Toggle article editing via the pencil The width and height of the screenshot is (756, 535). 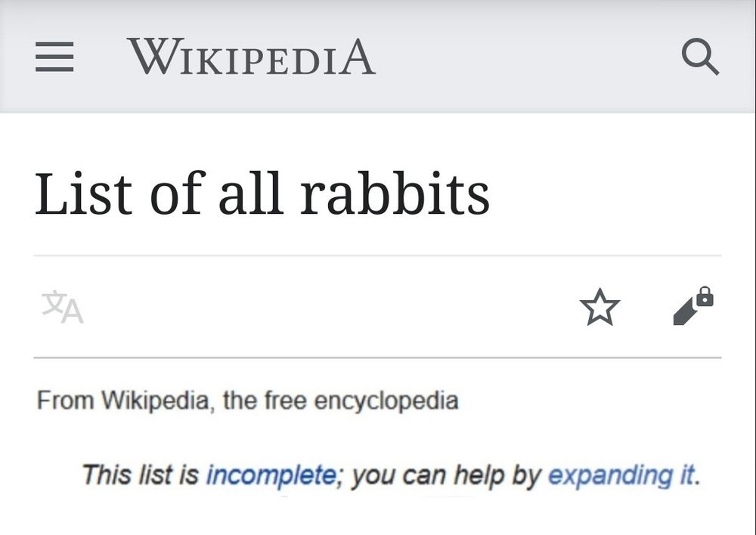(x=684, y=310)
